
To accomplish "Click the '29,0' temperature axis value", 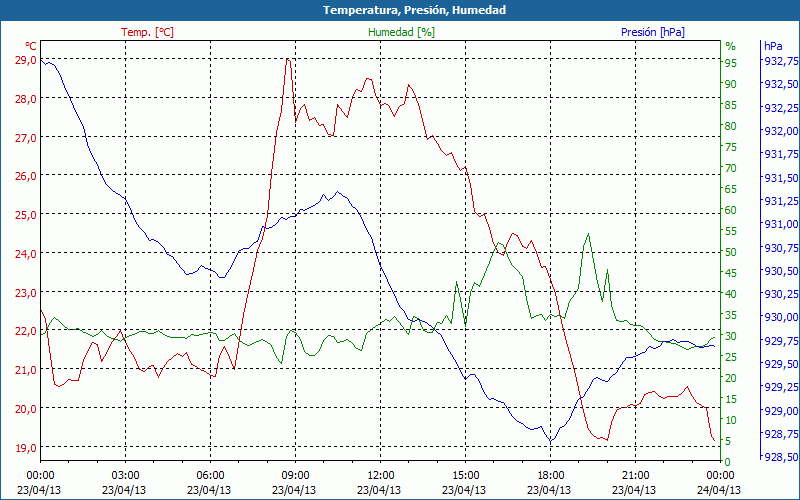I will point(26,61).
